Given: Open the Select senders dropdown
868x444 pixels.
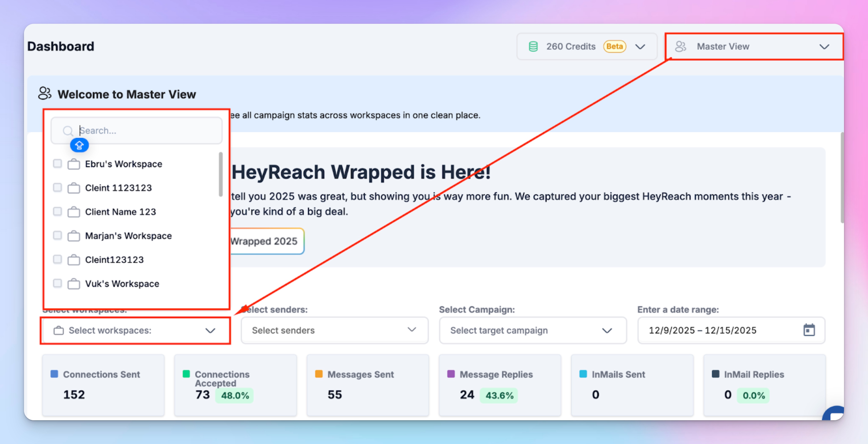Looking at the screenshot, I should pyautogui.click(x=334, y=330).
